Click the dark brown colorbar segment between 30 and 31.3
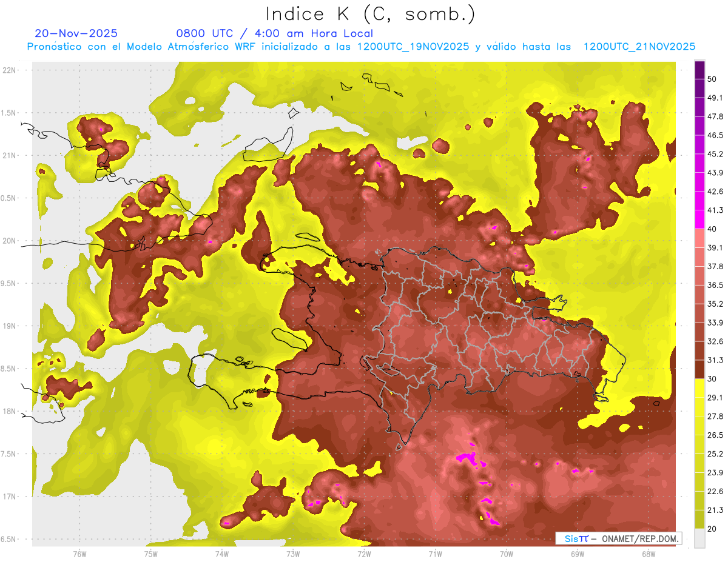The width and height of the screenshot is (728, 562). coord(699,369)
